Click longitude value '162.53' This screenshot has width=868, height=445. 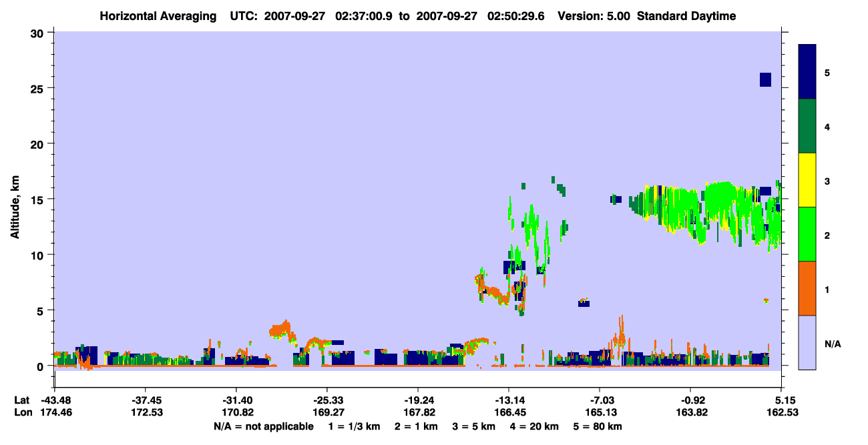tap(781, 412)
